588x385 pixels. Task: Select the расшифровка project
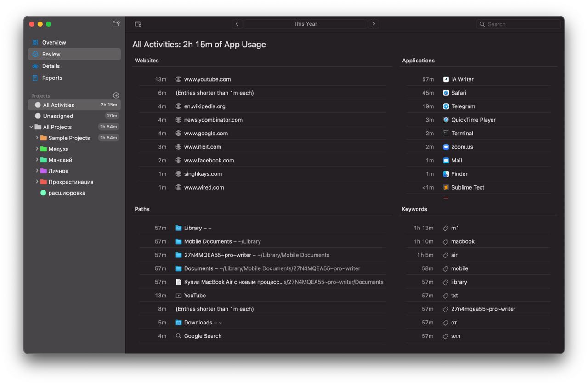(x=74, y=193)
